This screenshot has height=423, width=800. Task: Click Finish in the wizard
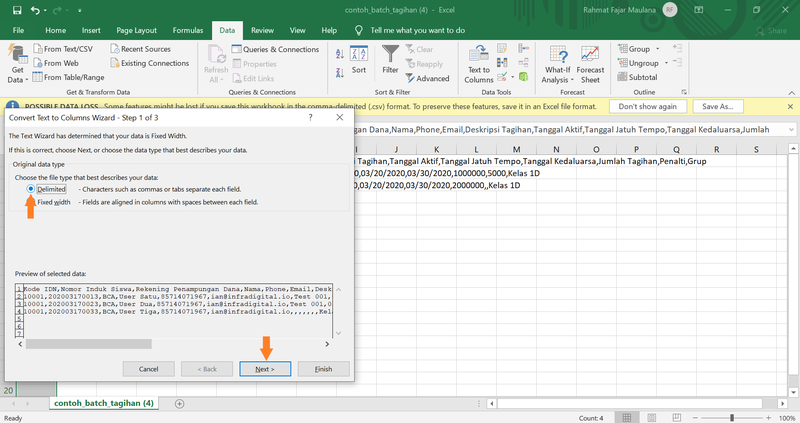[323, 369]
